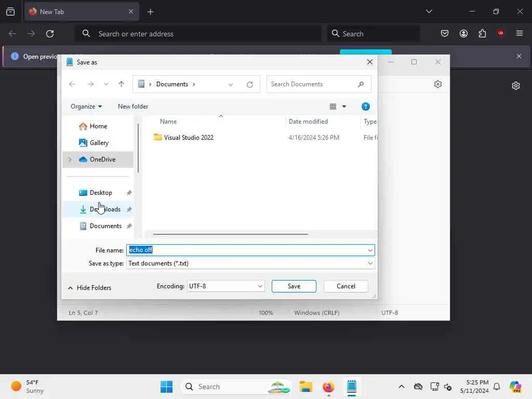
Task: Click the Firefox Search box
Action: pos(373,34)
